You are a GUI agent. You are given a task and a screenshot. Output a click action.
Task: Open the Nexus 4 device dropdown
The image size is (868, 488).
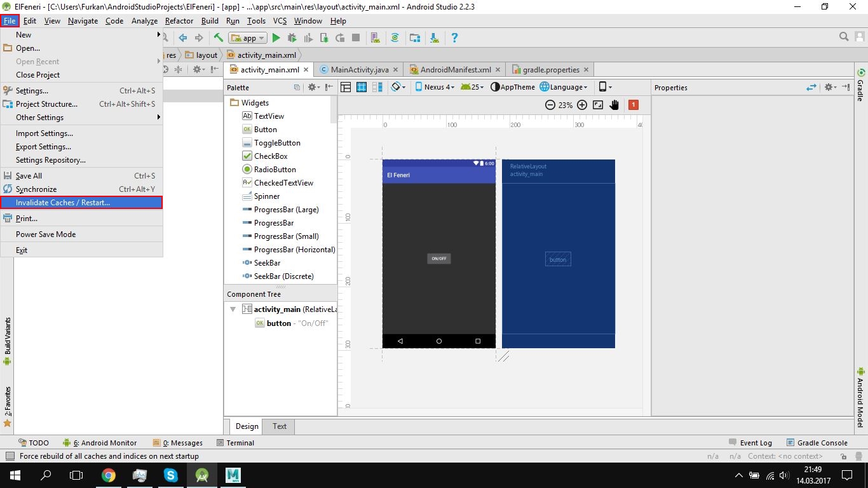pos(435,87)
